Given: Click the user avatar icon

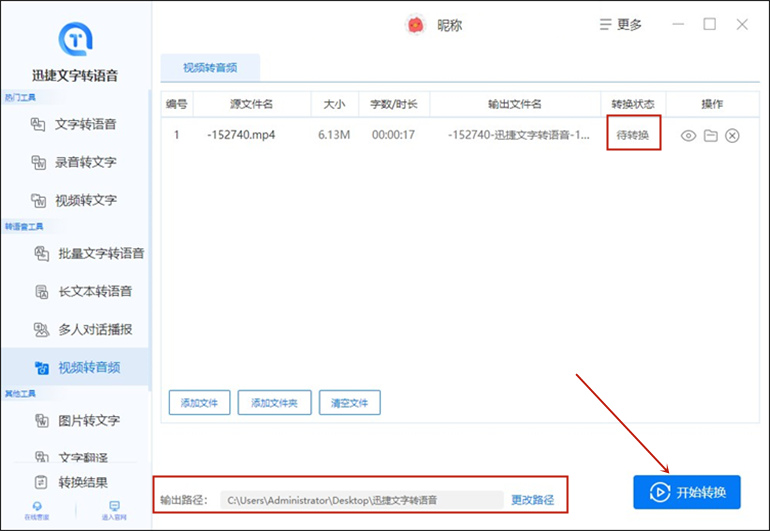Looking at the screenshot, I should [x=415, y=25].
